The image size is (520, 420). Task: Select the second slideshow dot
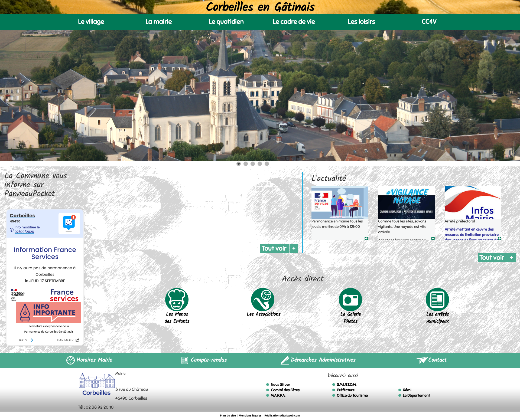pos(246,164)
